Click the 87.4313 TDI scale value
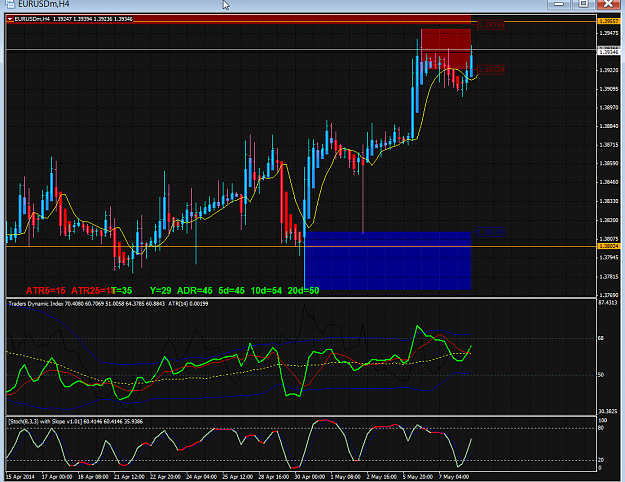 click(x=608, y=303)
